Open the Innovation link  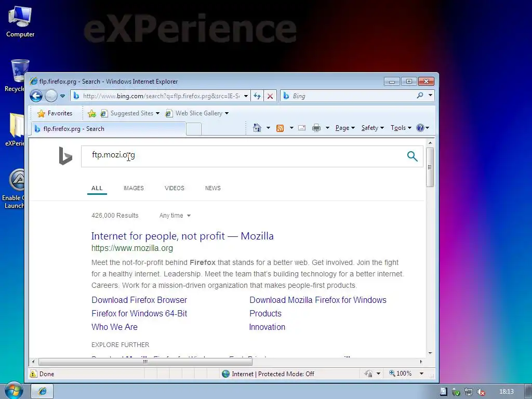click(267, 327)
